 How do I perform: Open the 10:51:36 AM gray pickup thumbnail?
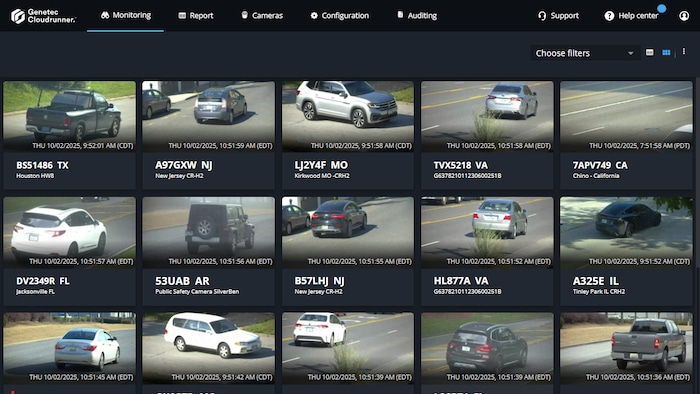click(x=626, y=348)
